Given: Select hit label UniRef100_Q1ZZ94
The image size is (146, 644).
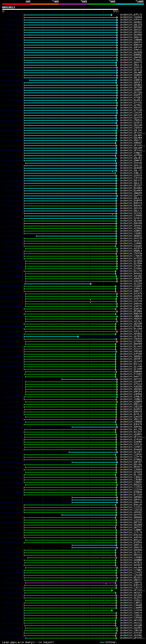Looking at the screenshot, I should (x=131, y=284).
